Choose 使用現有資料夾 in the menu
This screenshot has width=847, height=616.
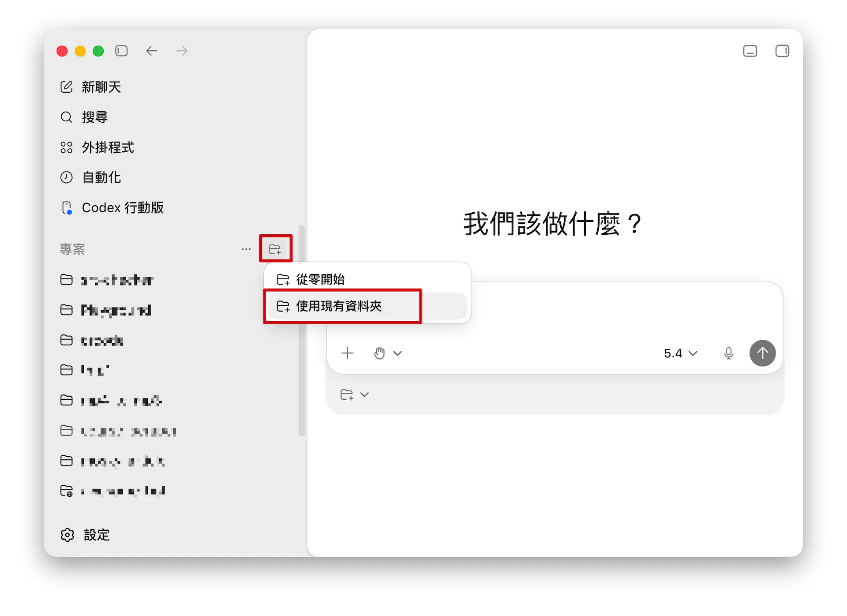(x=367, y=306)
